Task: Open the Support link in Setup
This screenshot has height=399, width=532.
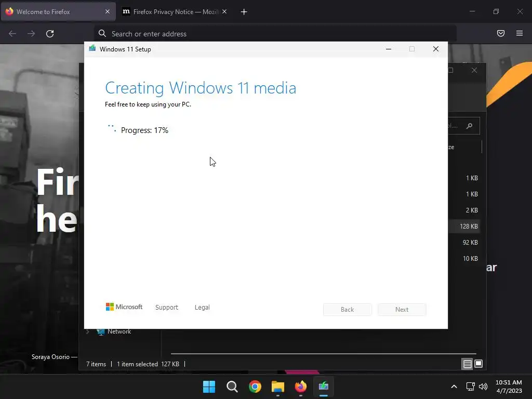Action: point(167,308)
